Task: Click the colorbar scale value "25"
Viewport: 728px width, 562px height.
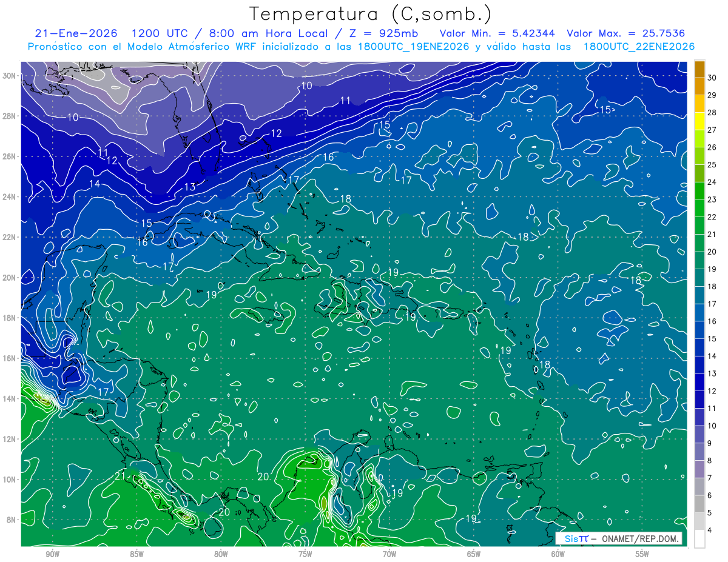Action: coord(712,164)
